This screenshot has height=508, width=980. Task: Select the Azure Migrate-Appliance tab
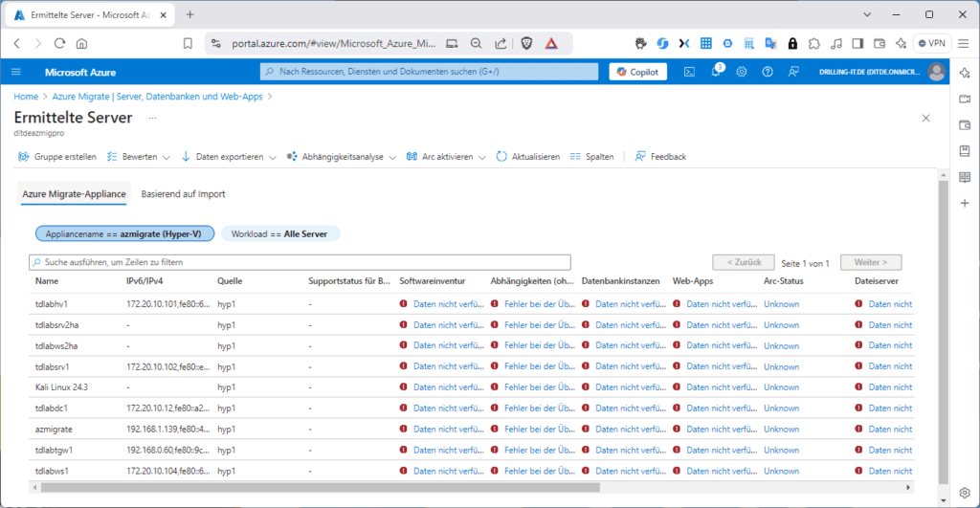click(74, 193)
